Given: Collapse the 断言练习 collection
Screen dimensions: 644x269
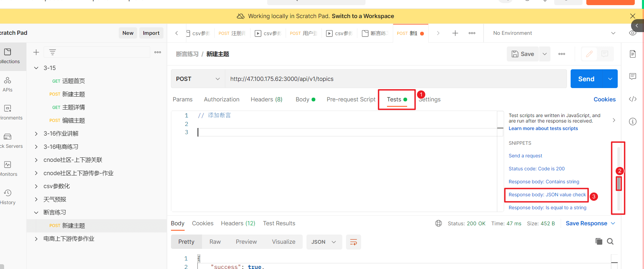Looking at the screenshot, I should point(36,212).
